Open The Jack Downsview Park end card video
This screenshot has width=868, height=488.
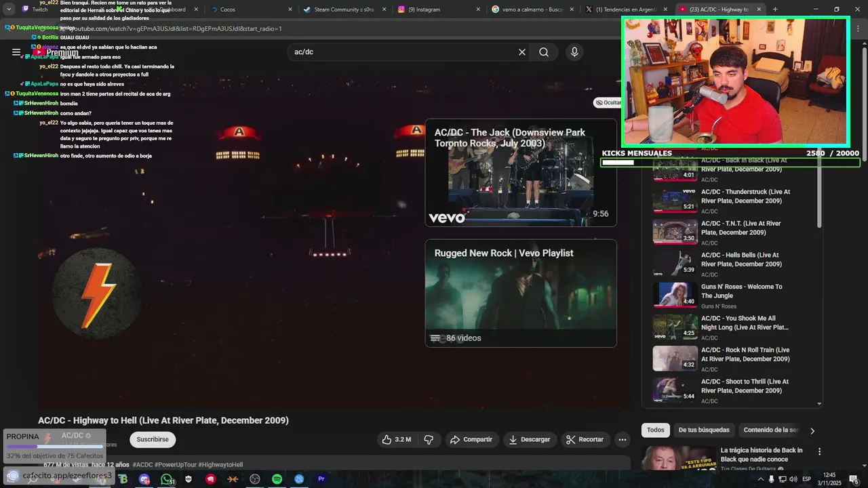(x=521, y=173)
